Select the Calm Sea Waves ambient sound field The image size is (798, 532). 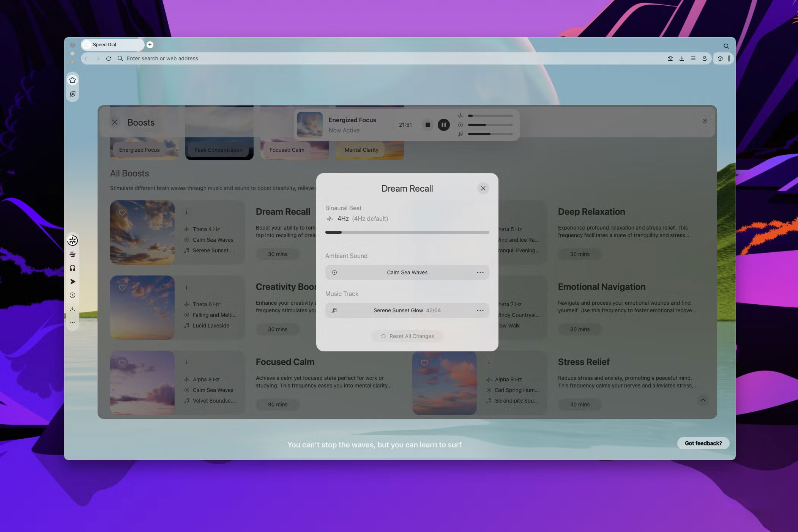tap(407, 272)
